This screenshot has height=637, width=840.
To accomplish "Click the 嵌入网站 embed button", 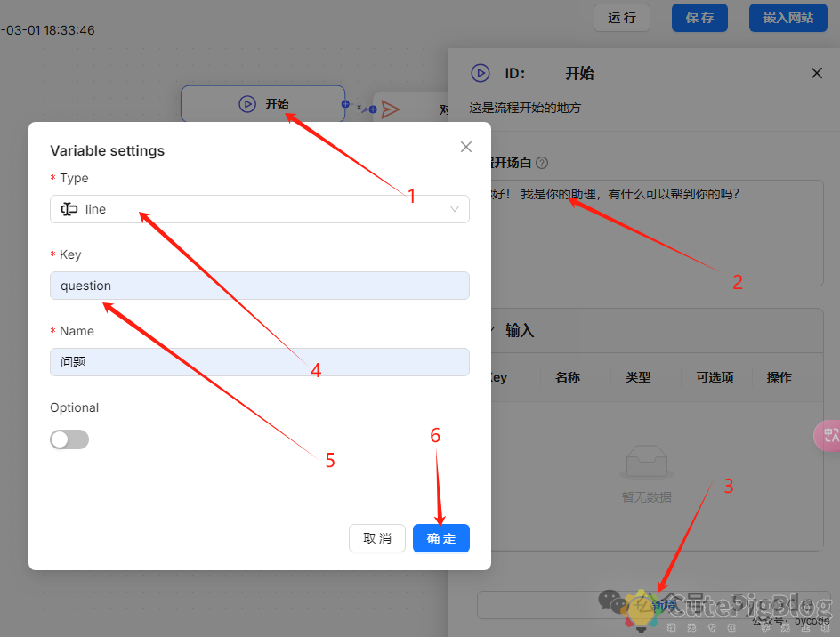I will tap(787, 18).
